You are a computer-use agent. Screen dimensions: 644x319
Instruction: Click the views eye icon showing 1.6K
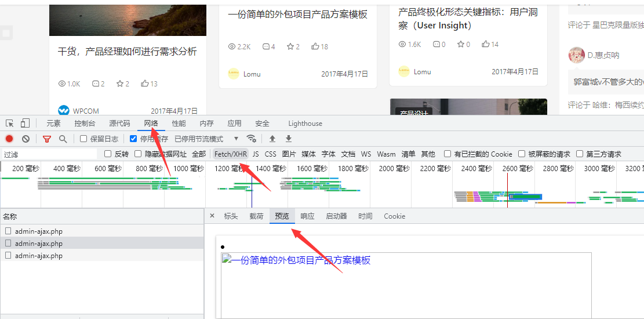(x=402, y=44)
